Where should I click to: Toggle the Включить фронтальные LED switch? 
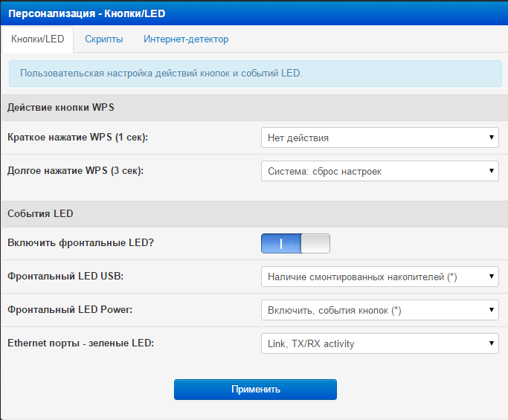295,244
